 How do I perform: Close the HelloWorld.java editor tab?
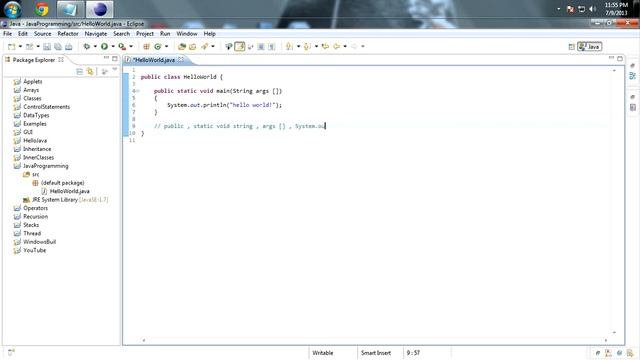click(x=181, y=60)
